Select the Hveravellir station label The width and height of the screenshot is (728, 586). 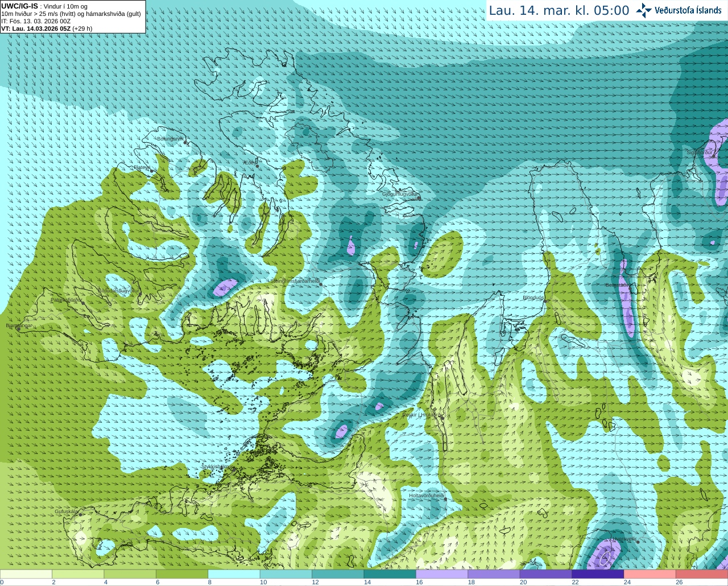[624, 539]
